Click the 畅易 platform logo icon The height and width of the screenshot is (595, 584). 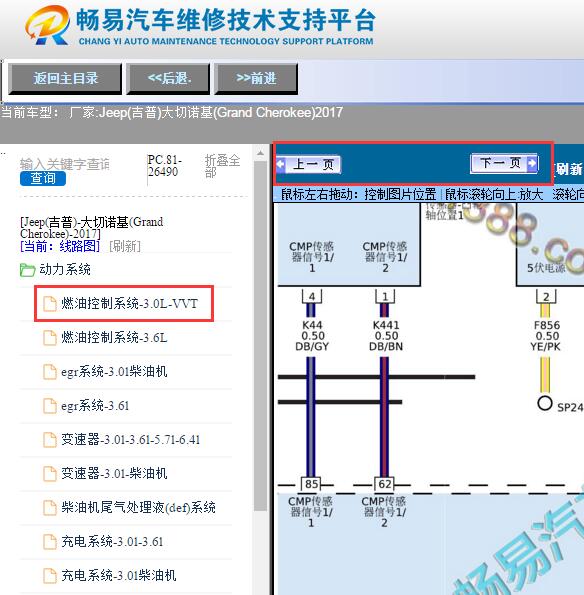47,25
